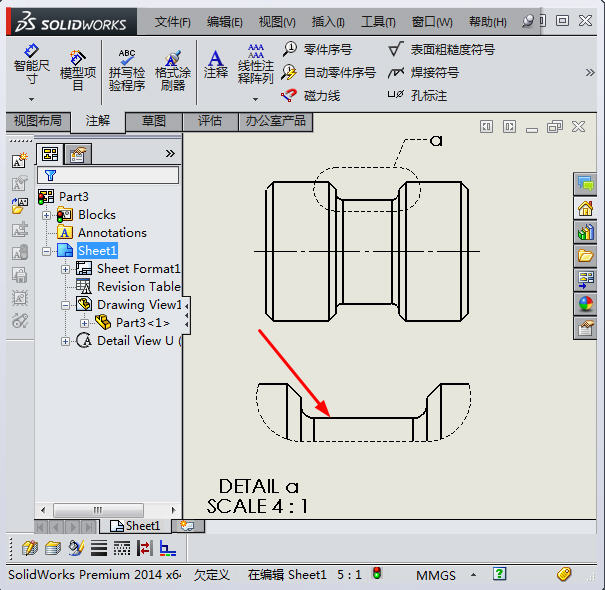This screenshot has height=590, width=605.
Task: Click the Model Items (模型项目) tool
Action: click(x=78, y=64)
